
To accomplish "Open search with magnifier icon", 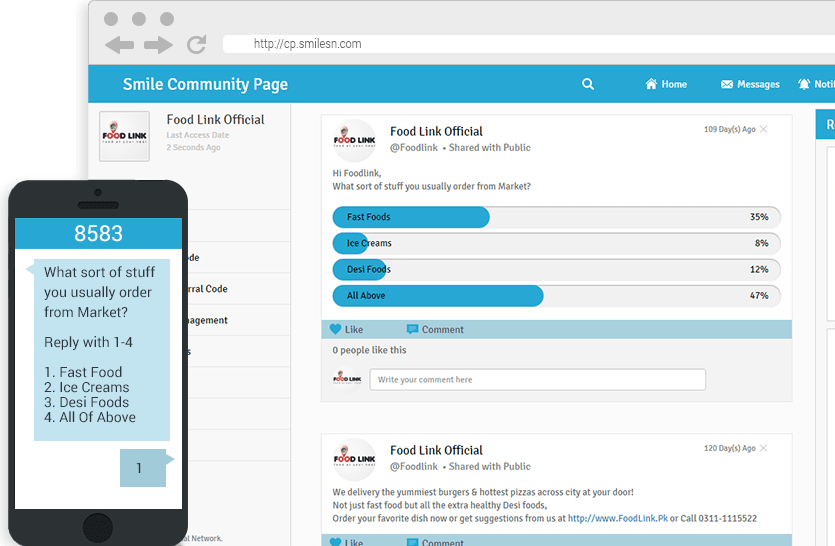I will click(588, 85).
